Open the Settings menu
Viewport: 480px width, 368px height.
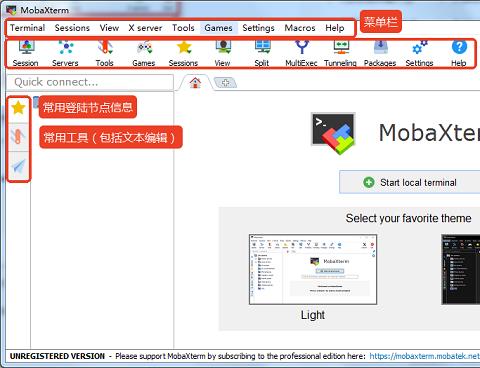258,28
